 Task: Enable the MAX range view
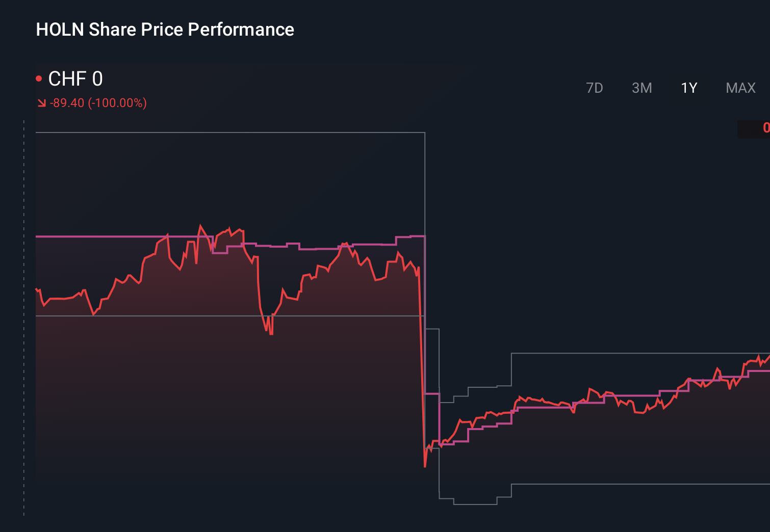pyautogui.click(x=740, y=88)
